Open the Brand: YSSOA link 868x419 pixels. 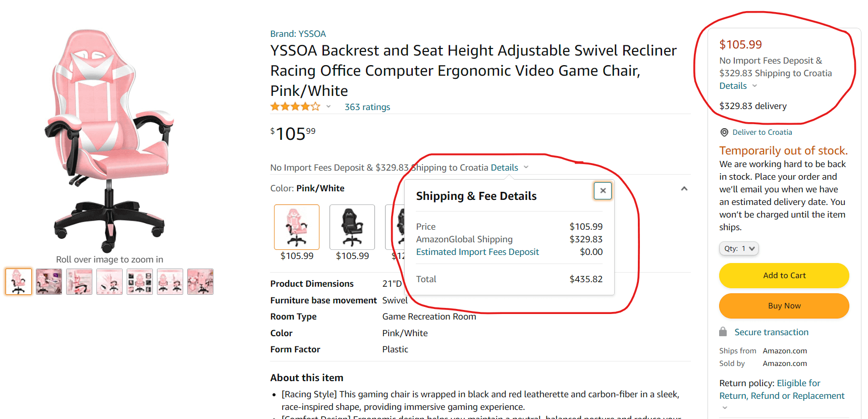pyautogui.click(x=298, y=34)
